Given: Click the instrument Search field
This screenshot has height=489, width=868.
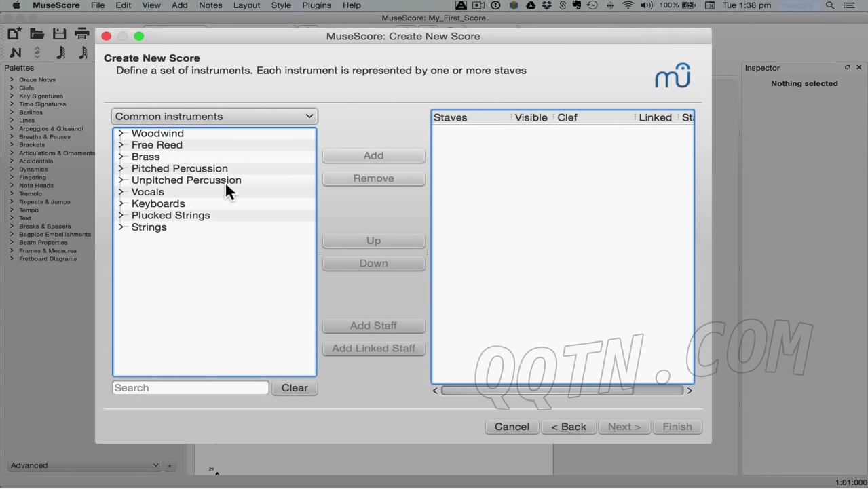Looking at the screenshot, I should click(191, 388).
